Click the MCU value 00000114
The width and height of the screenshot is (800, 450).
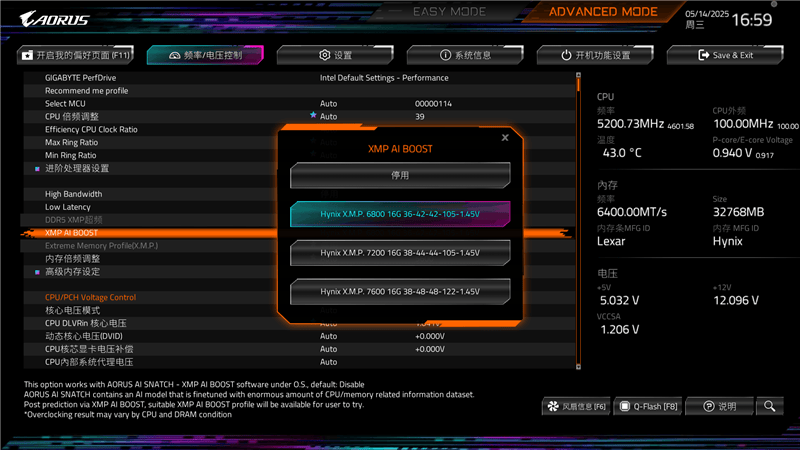pos(433,104)
